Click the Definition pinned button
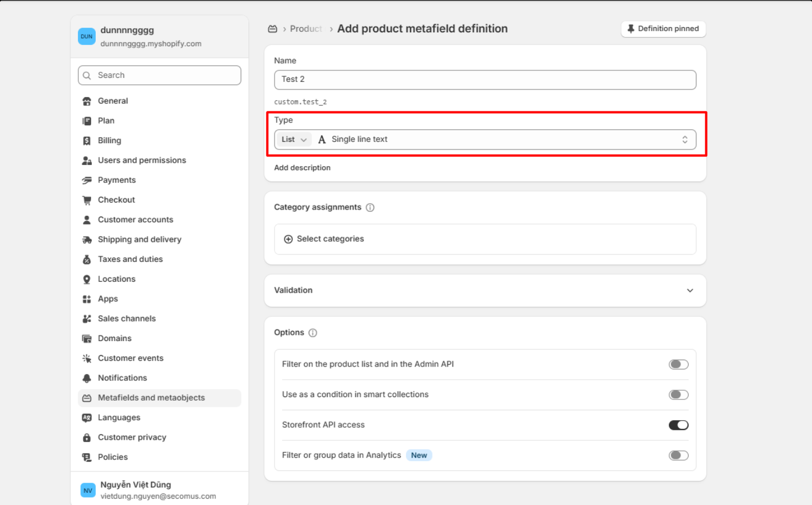The width and height of the screenshot is (812, 505). (x=663, y=29)
